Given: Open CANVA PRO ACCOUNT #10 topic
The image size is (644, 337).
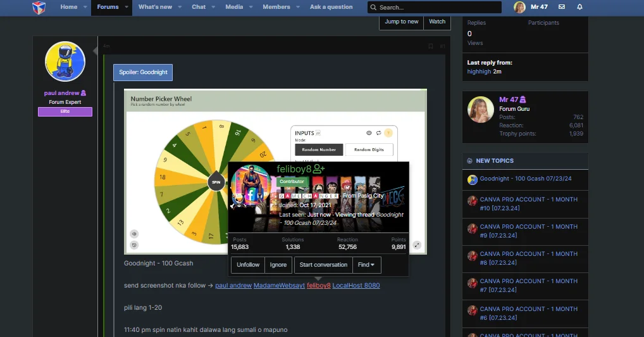Looking at the screenshot, I should pos(529,204).
